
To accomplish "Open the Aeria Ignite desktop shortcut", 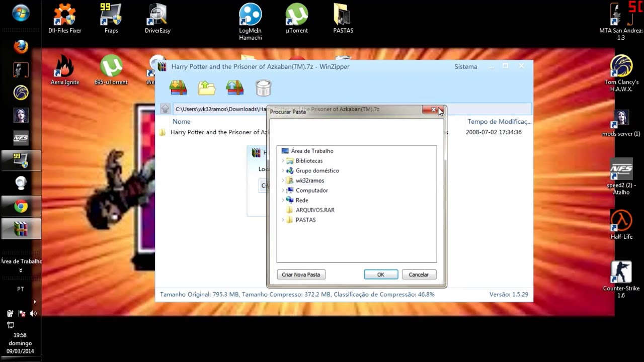I will [65, 70].
